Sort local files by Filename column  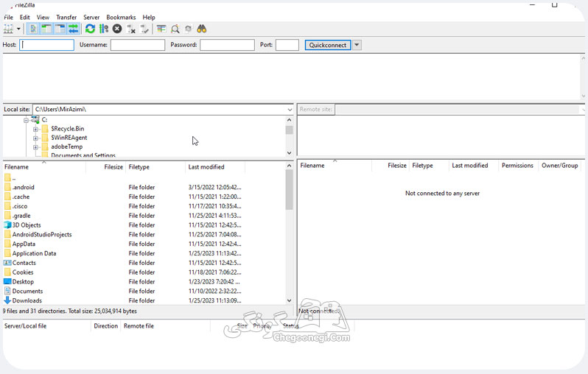tap(44, 167)
